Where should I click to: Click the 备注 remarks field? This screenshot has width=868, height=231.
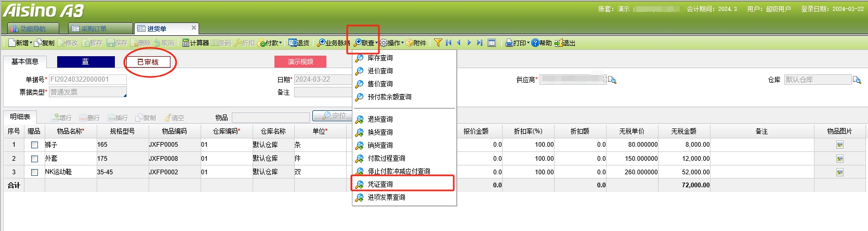(x=323, y=92)
